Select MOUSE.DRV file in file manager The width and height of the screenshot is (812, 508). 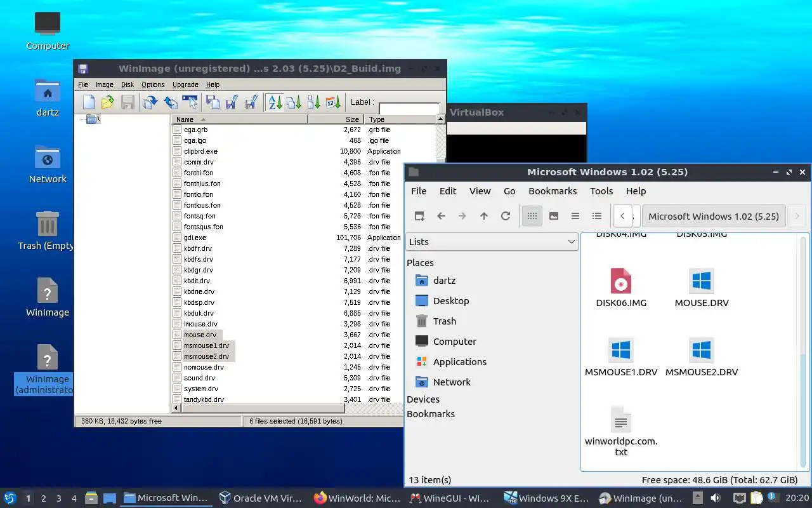[702, 288]
